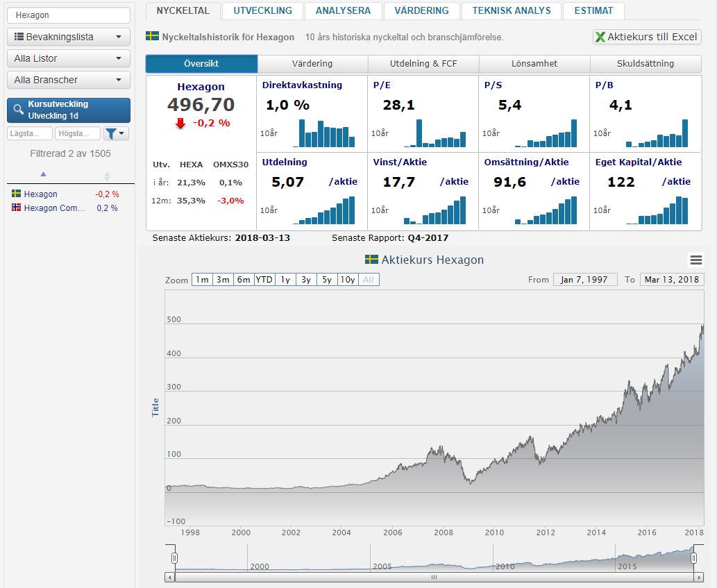Image resolution: width=717 pixels, height=588 pixels.
Task: Open the Bevakningslista dropdown
Action: tap(69, 37)
